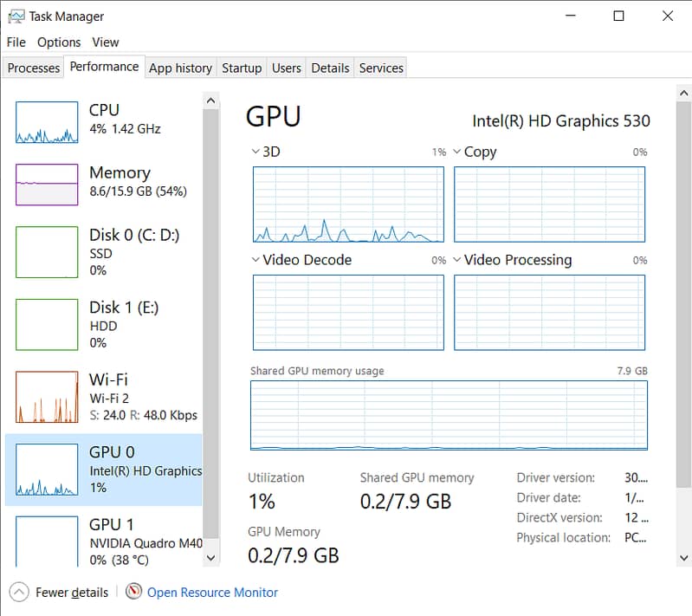
Task: Switch to the Startup tab
Action: click(242, 68)
